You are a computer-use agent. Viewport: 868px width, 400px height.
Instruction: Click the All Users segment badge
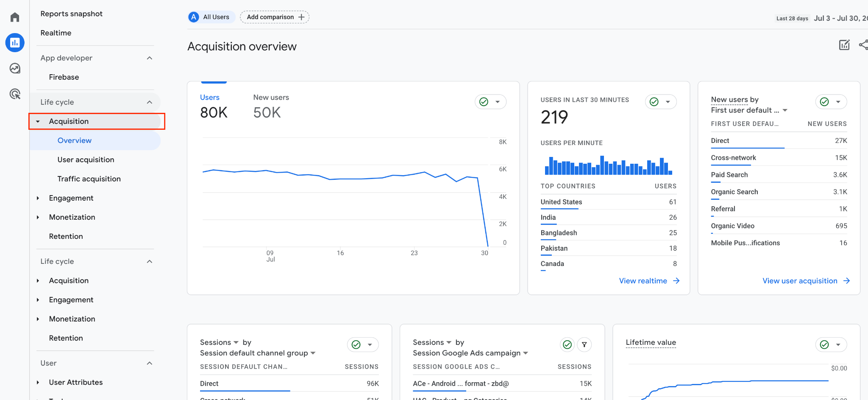pos(211,17)
